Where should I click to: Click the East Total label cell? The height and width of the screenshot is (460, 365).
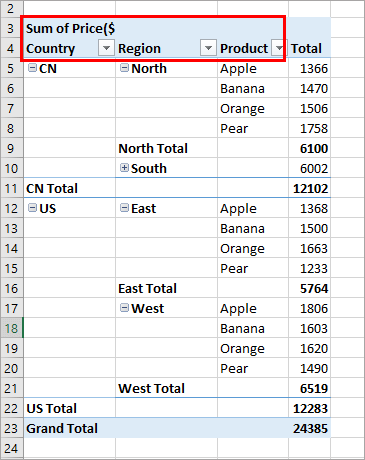166,288
